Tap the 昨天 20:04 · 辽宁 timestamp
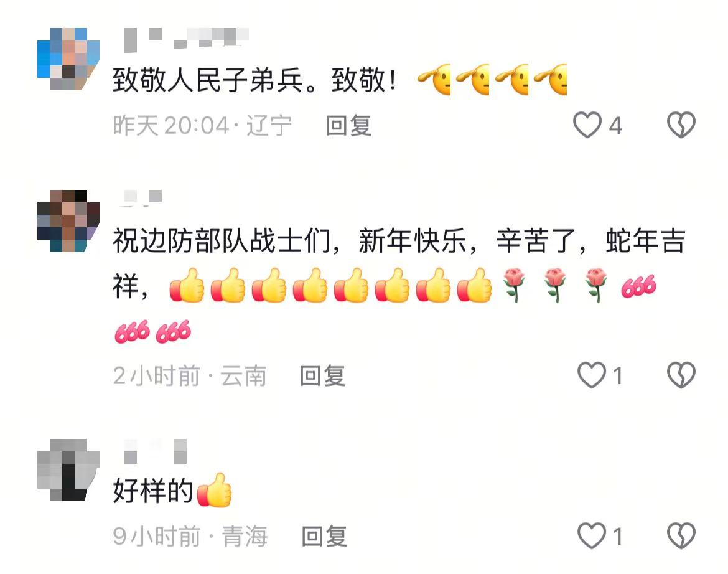 point(202,125)
